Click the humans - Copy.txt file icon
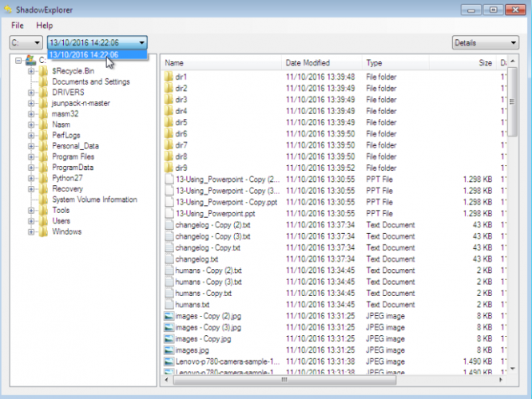The width and height of the screenshot is (532, 399). [169, 293]
